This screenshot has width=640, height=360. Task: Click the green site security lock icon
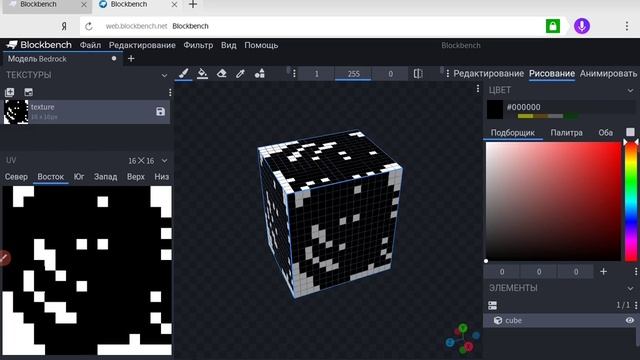[x=553, y=26]
